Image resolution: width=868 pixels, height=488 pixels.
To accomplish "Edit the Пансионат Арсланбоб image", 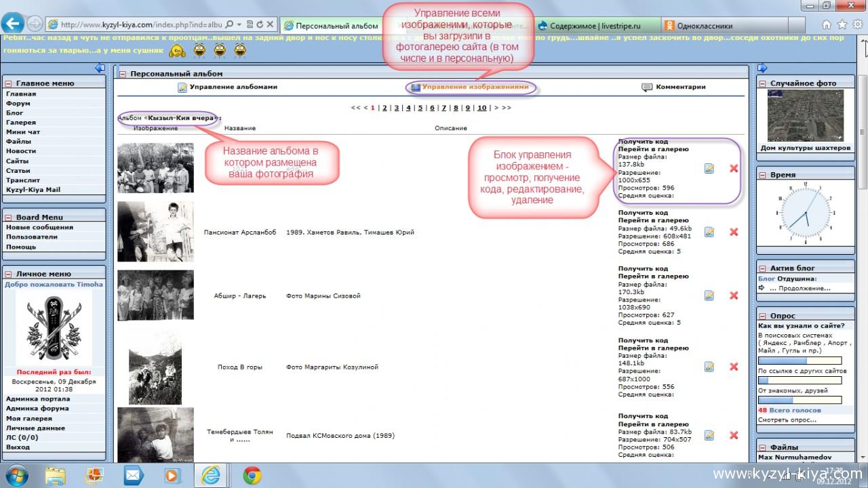I will tap(709, 232).
